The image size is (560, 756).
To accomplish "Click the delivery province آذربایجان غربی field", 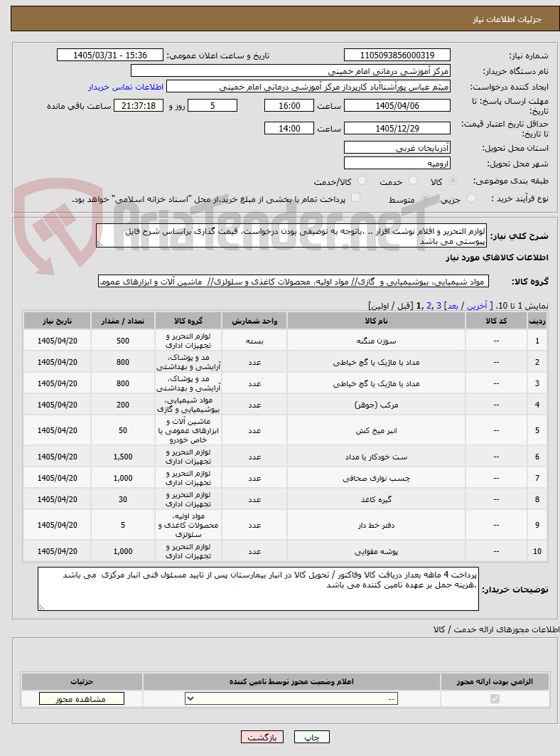I will tap(397, 148).
